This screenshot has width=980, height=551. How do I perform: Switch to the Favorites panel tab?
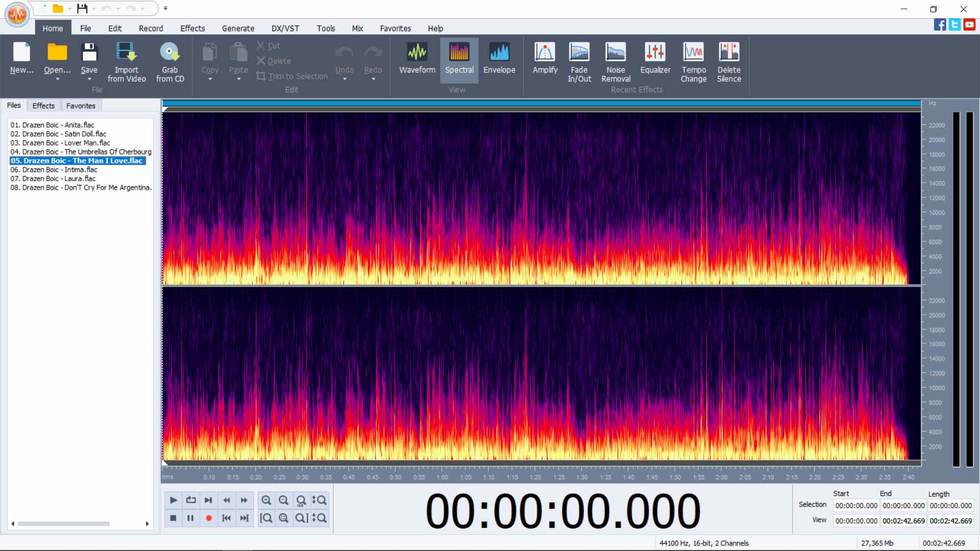[81, 106]
